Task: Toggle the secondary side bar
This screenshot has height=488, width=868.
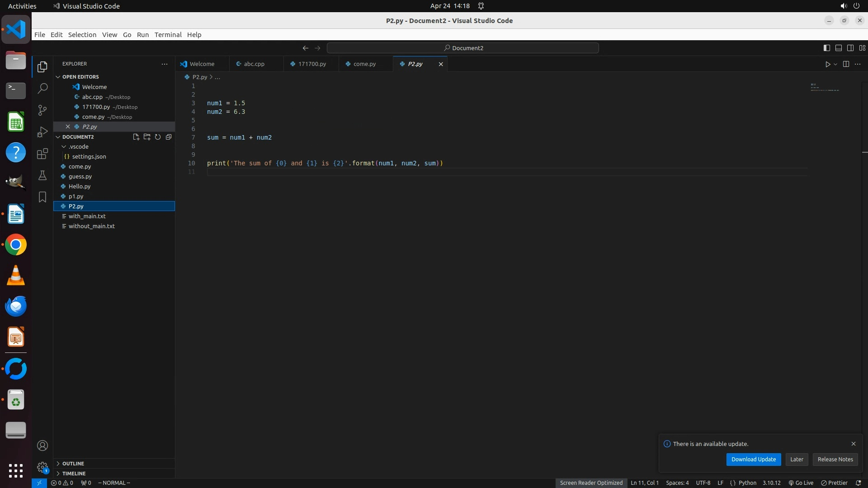Action: (x=850, y=48)
